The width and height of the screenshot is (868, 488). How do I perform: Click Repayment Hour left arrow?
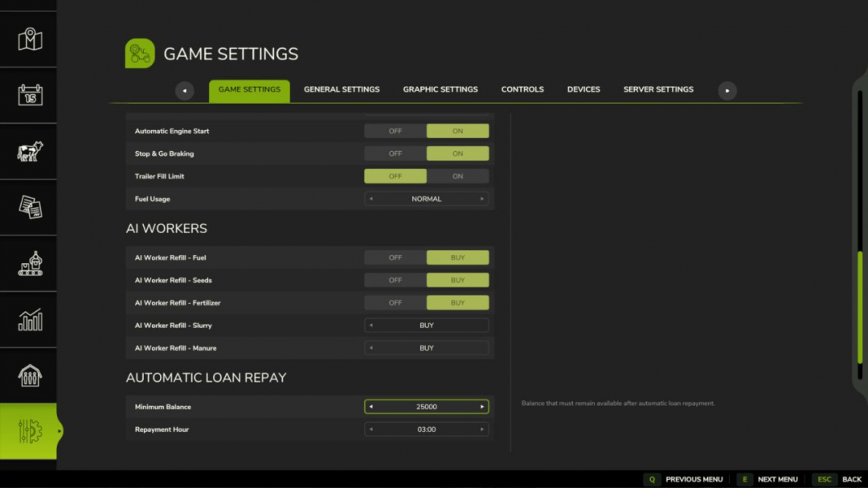[371, 429]
